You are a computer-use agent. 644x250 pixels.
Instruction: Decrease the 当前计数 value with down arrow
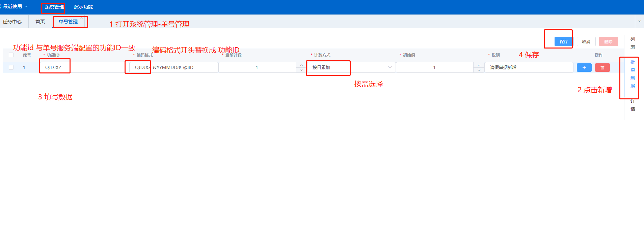pyautogui.click(x=301, y=70)
